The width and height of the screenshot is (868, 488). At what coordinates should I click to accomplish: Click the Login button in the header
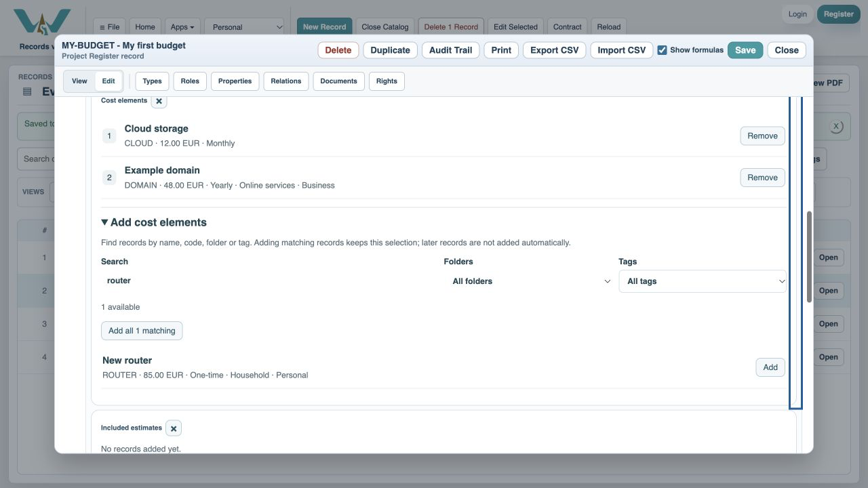tap(797, 14)
